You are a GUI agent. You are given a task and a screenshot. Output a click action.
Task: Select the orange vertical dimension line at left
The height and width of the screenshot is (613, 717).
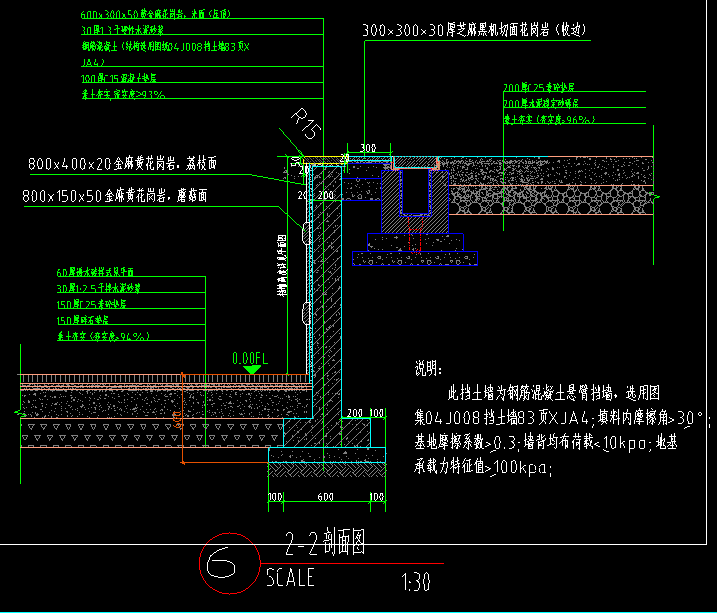182,417
